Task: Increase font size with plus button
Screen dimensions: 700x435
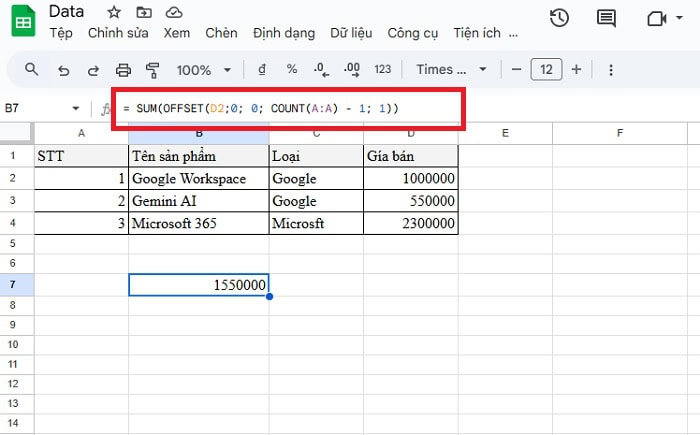Action: [x=576, y=70]
